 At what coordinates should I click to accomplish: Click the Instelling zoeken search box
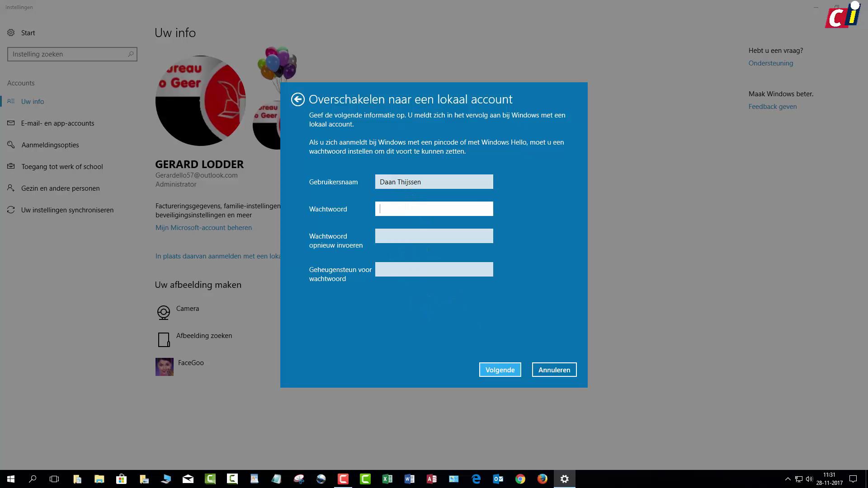pos(72,54)
